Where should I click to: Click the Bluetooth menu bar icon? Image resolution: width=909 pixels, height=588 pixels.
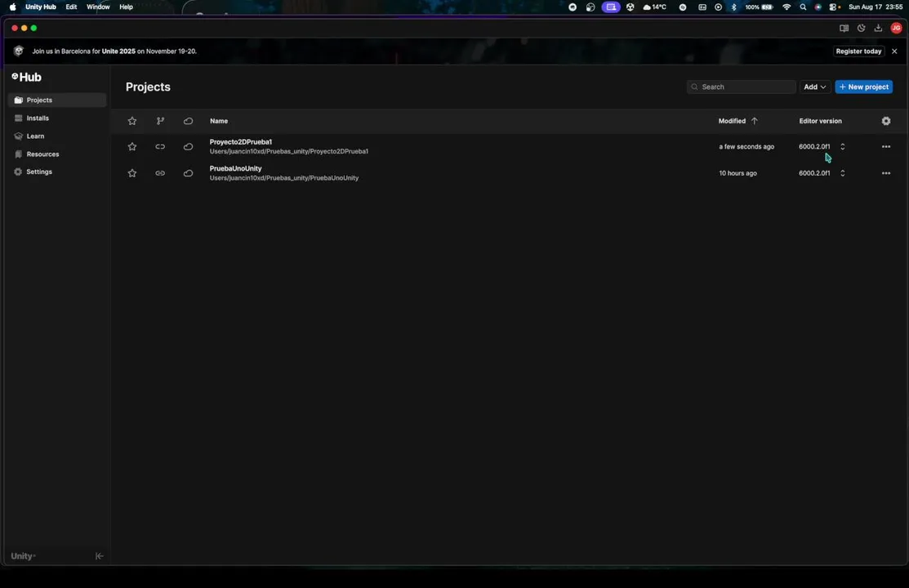pos(733,7)
